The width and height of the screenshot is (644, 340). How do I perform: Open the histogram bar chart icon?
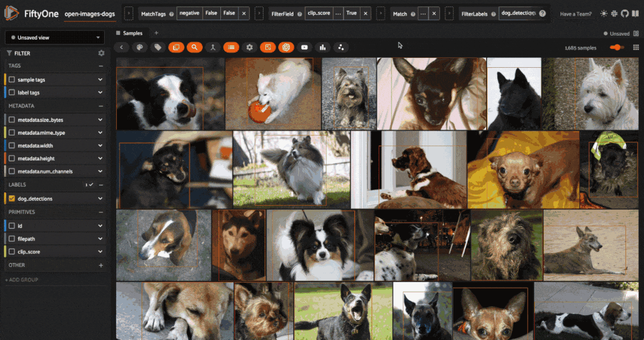[323, 47]
